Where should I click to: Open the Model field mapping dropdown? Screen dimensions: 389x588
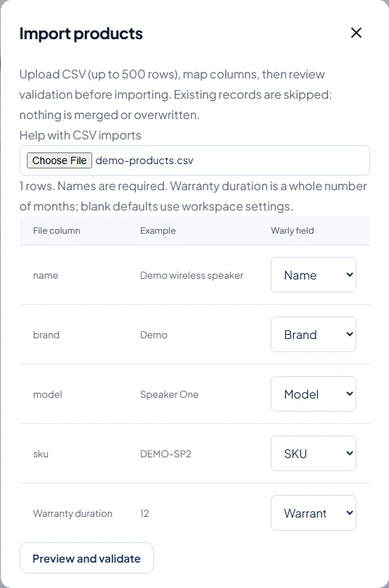click(x=314, y=394)
